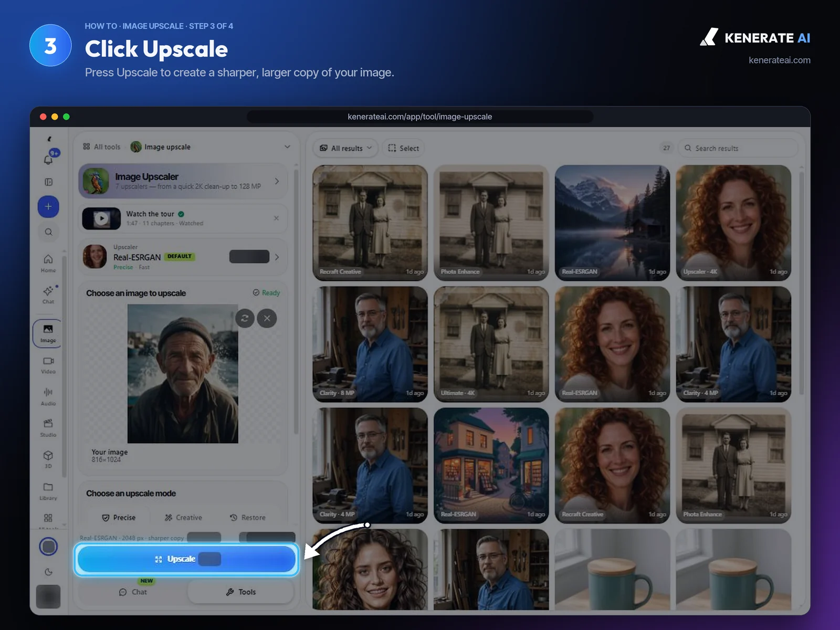The height and width of the screenshot is (630, 840).
Task: Open the Library folder in the sidebar
Action: [x=48, y=491]
